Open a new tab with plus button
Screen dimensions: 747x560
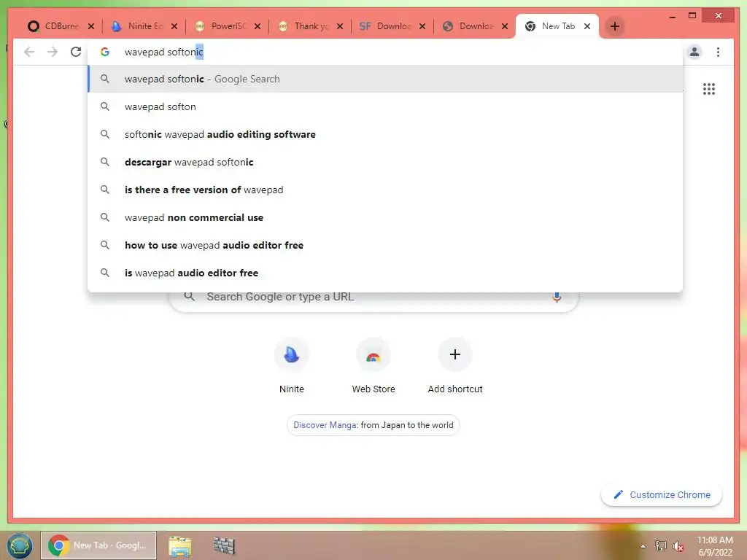614,26
